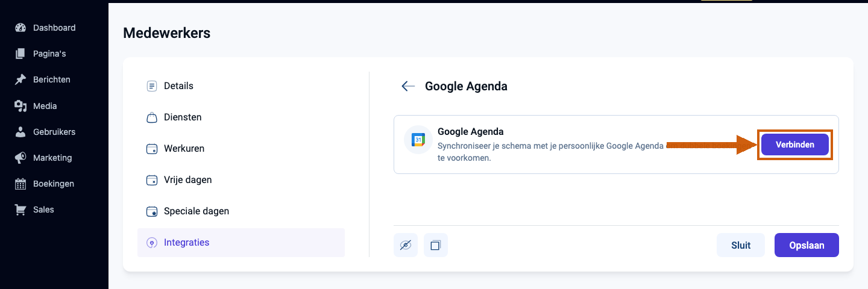The image size is (868, 289).
Task: Toggle the crossed-eye visibility button
Action: pyautogui.click(x=406, y=245)
